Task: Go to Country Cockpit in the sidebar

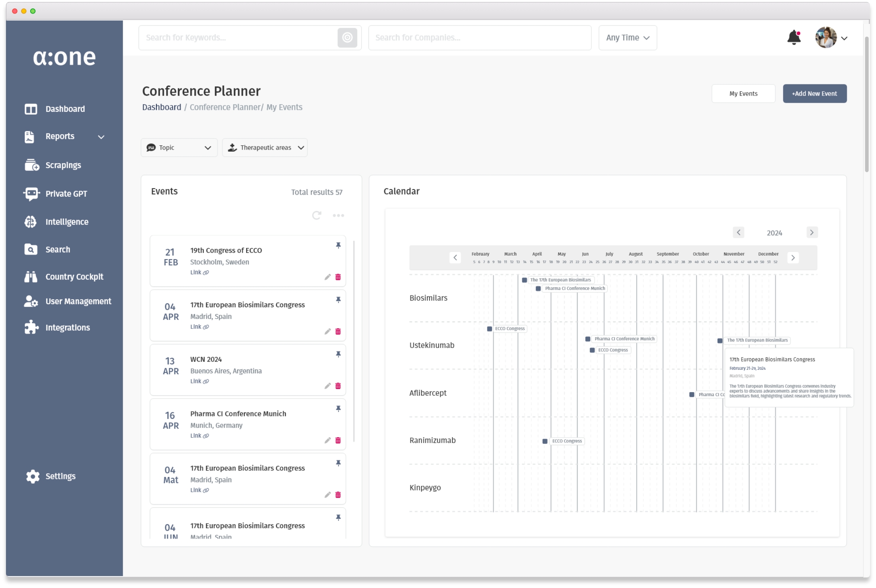Action: 74,277
